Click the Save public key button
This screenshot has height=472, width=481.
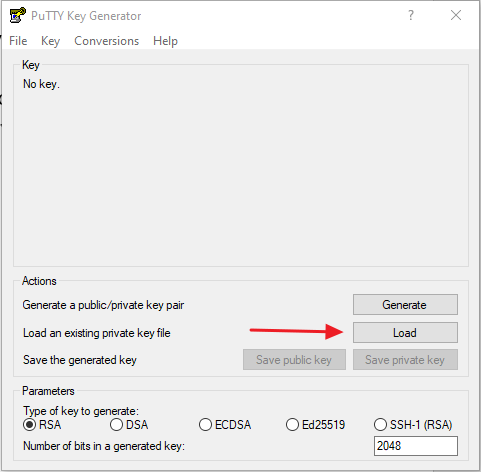click(x=294, y=360)
